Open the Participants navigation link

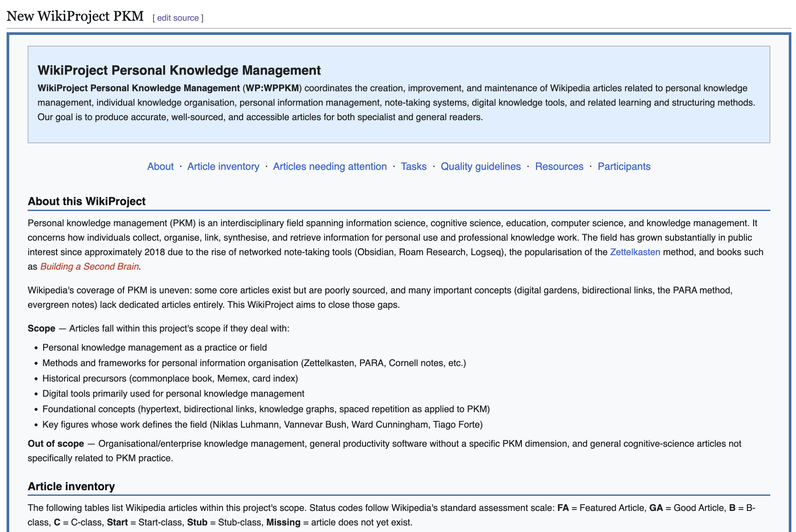[624, 166]
